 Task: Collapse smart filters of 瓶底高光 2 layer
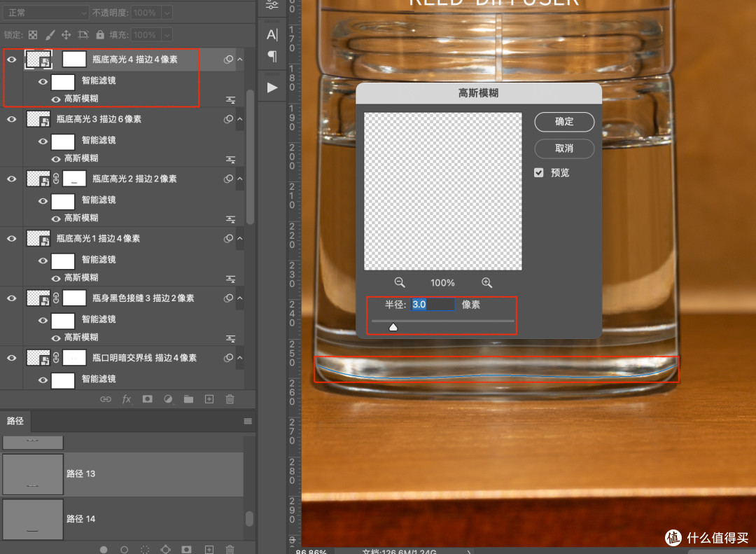(x=239, y=179)
